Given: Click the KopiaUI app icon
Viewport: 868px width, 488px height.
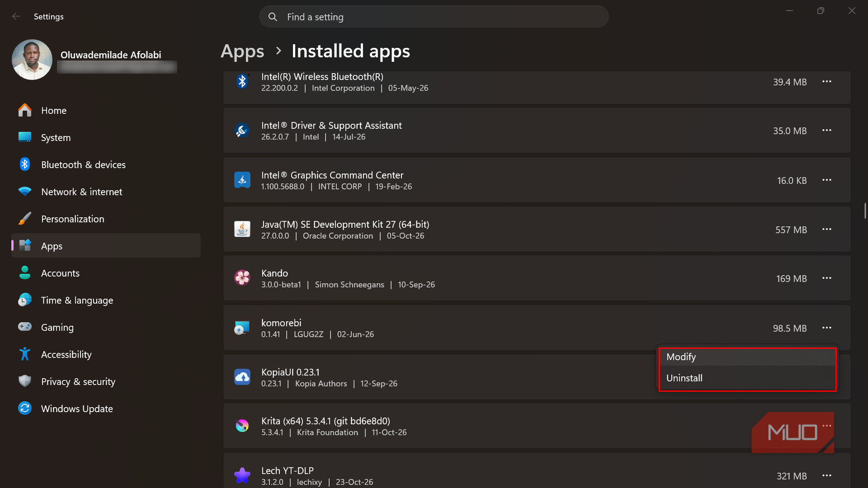Looking at the screenshot, I should (x=242, y=377).
